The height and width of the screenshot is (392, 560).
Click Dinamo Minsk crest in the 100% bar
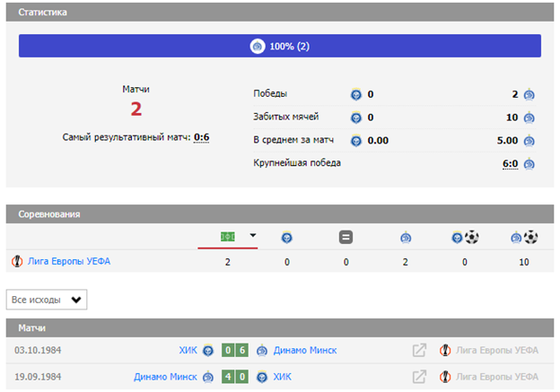click(258, 46)
